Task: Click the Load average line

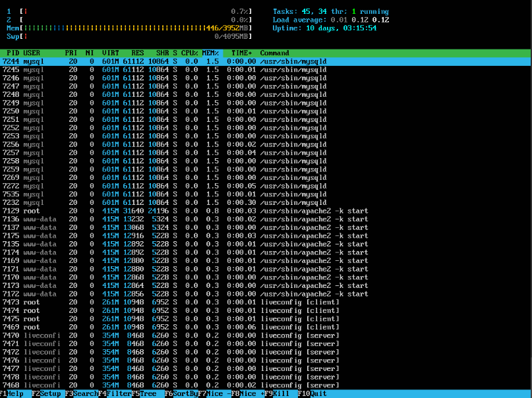Action: pyautogui.click(x=331, y=20)
